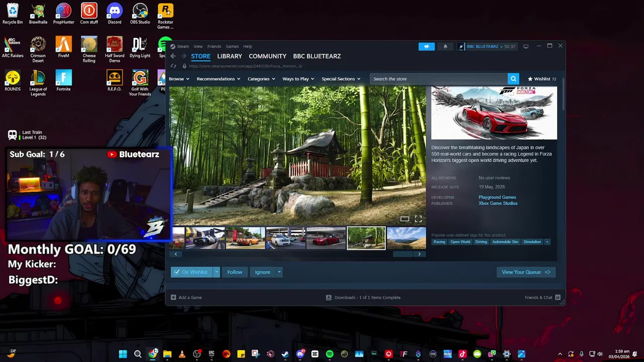Open the Crimson Desert desktop icon
Screen dimensions: 644x362
point(38,49)
